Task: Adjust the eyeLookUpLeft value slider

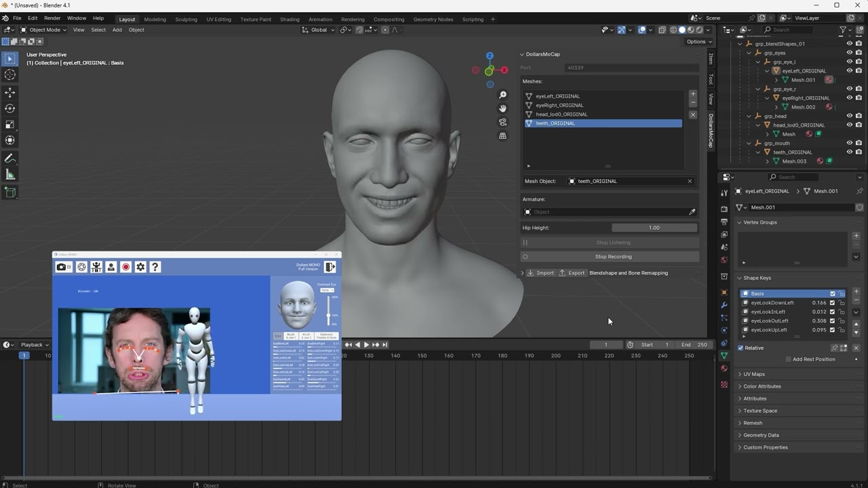Action: [x=819, y=330]
